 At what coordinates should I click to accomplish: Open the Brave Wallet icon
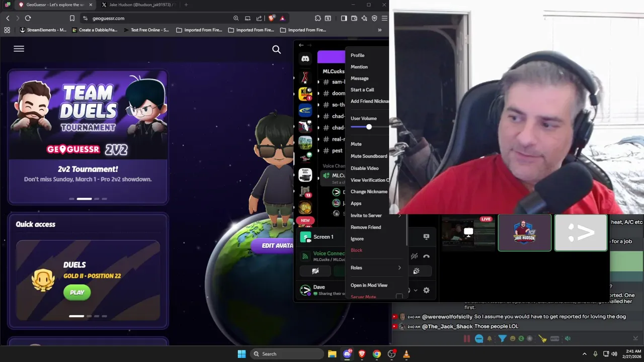[354, 18]
